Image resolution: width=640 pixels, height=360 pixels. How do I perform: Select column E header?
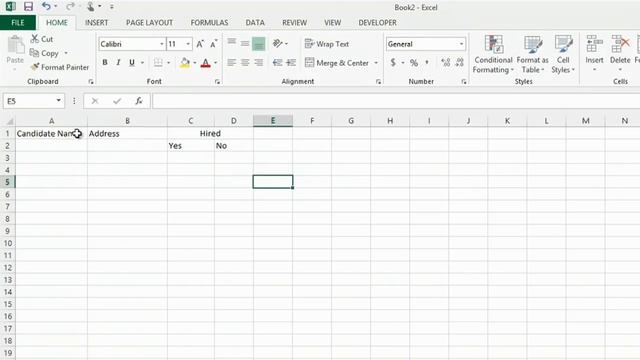pyautogui.click(x=273, y=120)
